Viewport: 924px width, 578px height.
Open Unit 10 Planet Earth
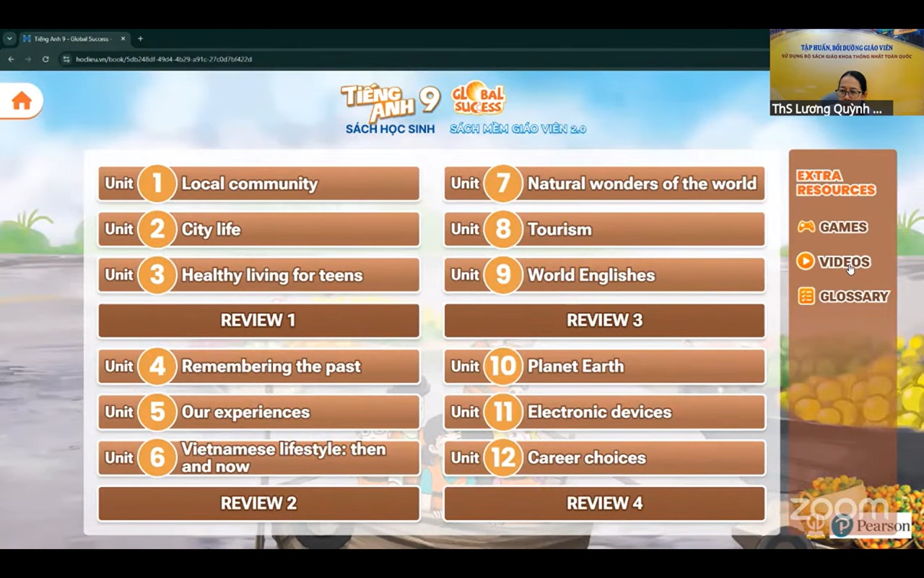[x=604, y=366]
